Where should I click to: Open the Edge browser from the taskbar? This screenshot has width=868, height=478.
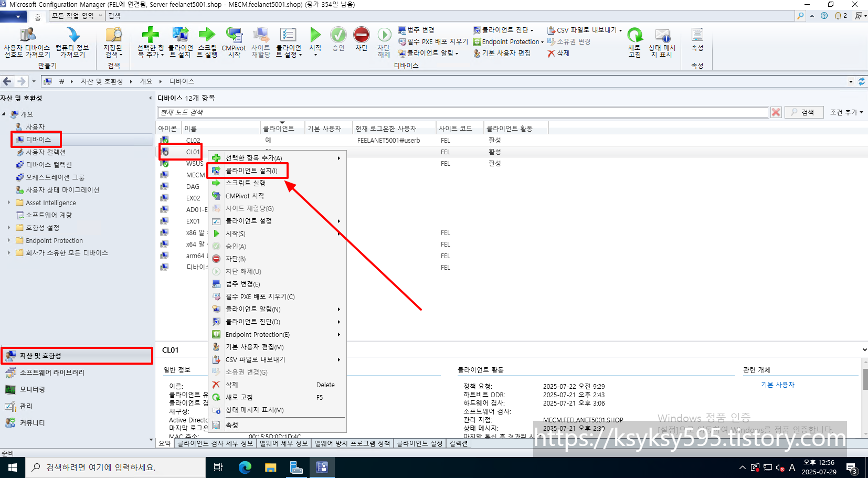coord(245,467)
